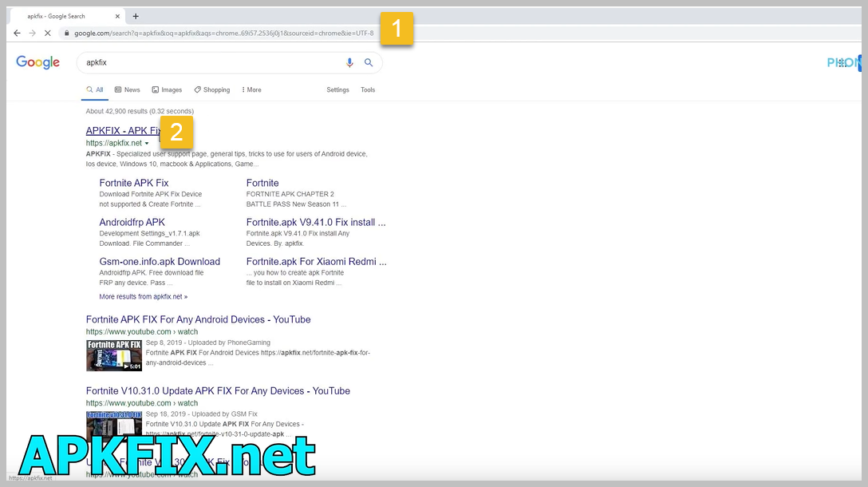Click the browser forward arrow

pyautogui.click(x=33, y=34)
